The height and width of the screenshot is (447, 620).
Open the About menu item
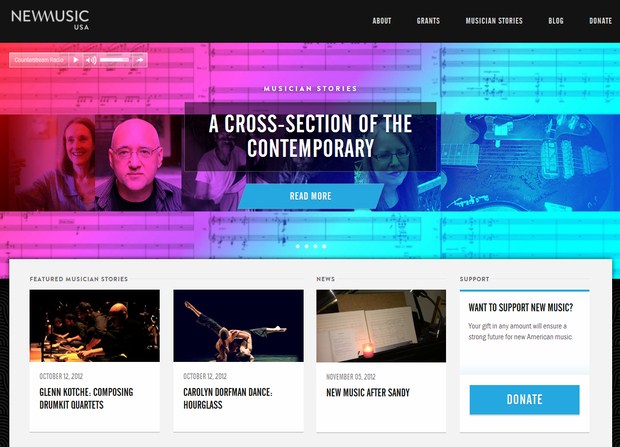pos(382,21)
